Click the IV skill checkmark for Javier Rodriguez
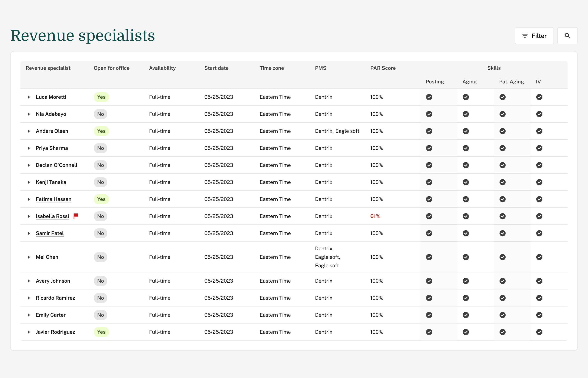 pos(539,332)
